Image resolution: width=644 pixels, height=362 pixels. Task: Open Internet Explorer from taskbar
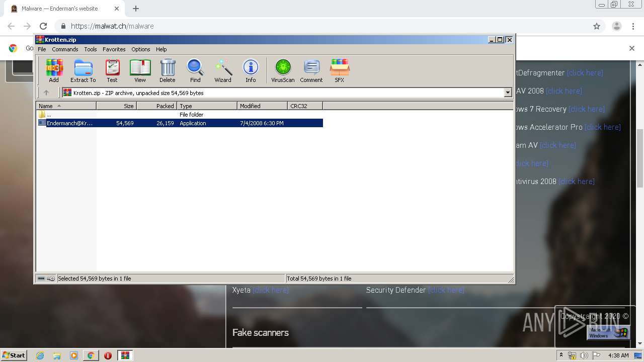(x=40, y=355)
